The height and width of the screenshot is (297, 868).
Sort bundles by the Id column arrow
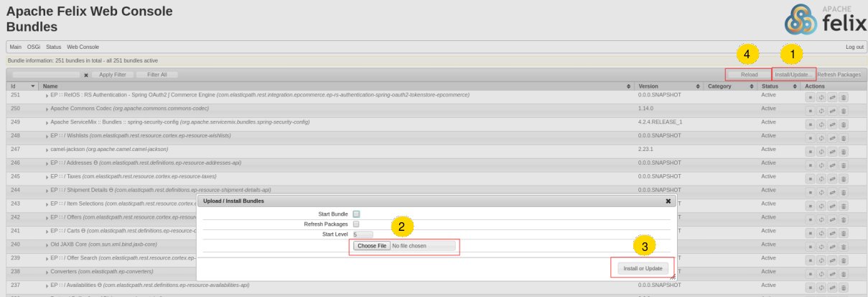33,86
